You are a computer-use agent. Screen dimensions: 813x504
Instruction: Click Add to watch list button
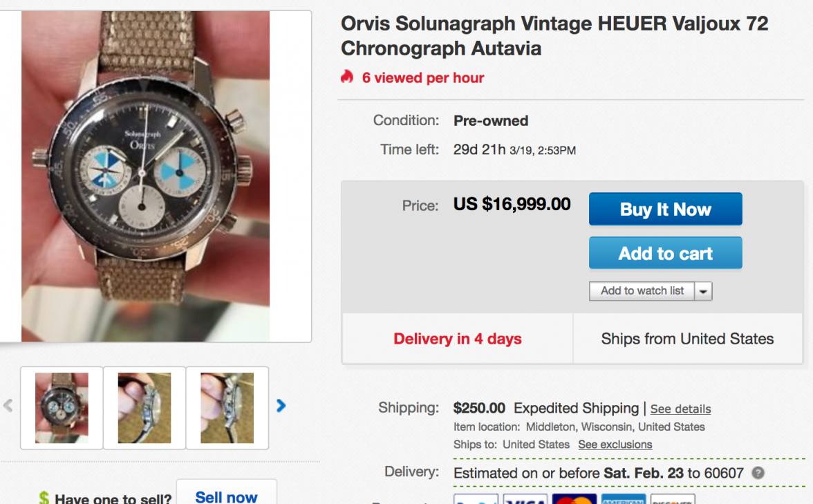click(642, 291)
